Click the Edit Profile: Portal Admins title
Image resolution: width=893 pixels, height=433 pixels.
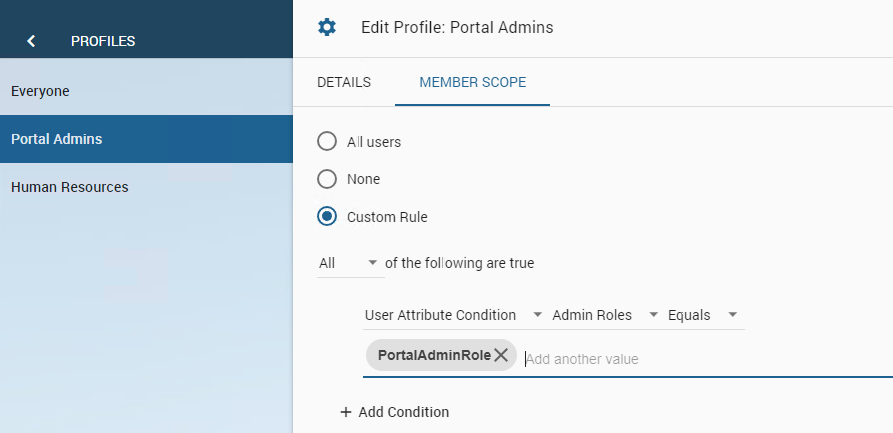click(457, 27)
